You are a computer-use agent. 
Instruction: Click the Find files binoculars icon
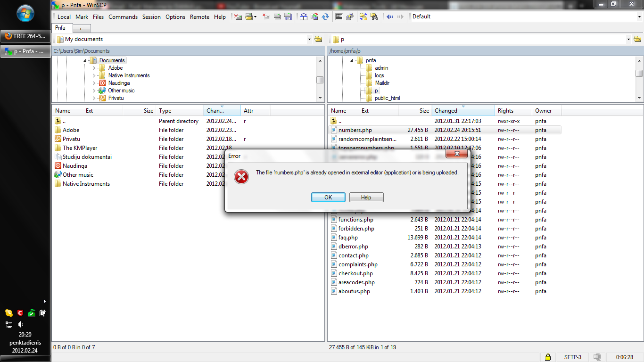pyautogui.click(x=374, y=16)
